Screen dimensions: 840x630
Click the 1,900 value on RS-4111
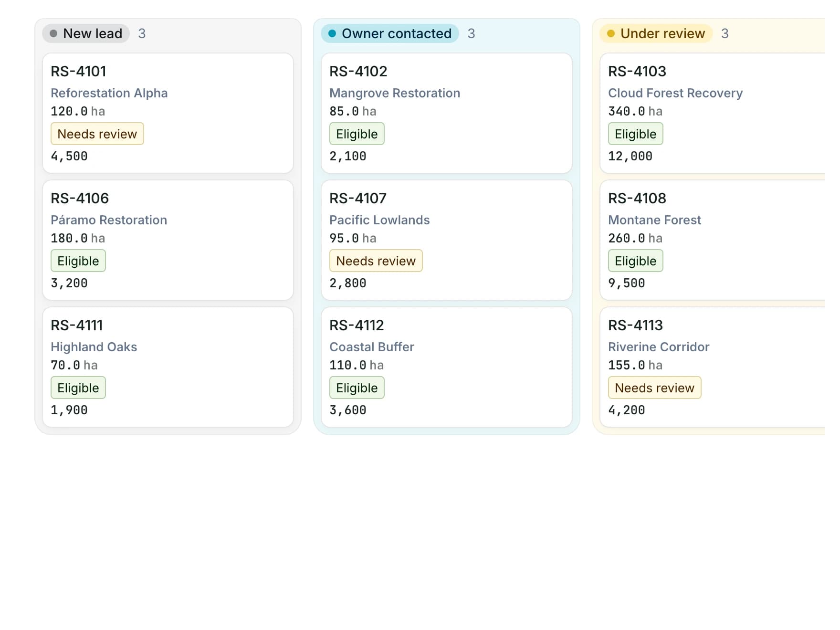[69, 410]
